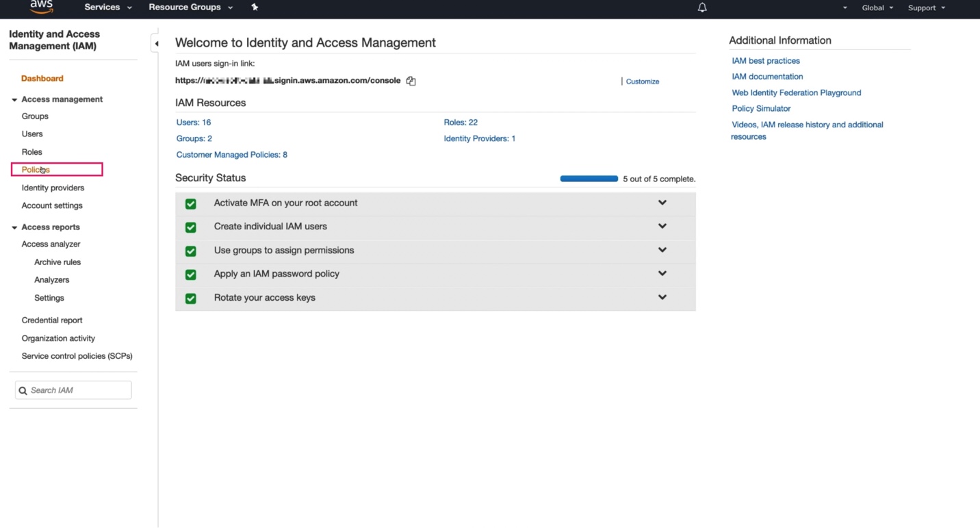This screenshot has width=980, height=528.
Task: Open Identity providers in the sidebar
Action: (53, 188)
